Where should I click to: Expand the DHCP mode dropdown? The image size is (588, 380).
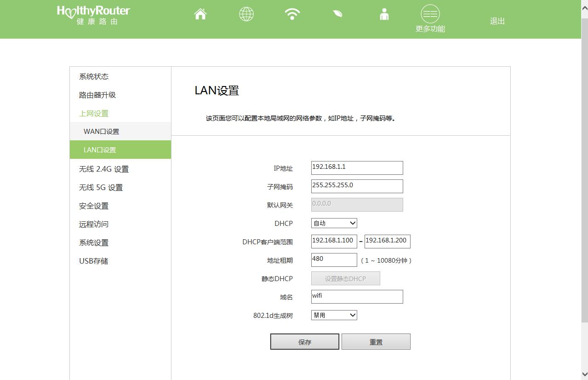334,223
